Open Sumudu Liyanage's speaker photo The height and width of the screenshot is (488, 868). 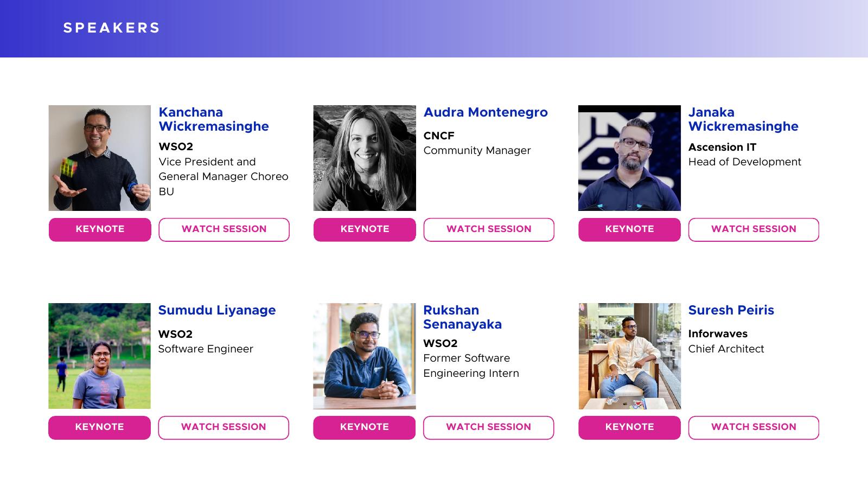pos(99,356)
